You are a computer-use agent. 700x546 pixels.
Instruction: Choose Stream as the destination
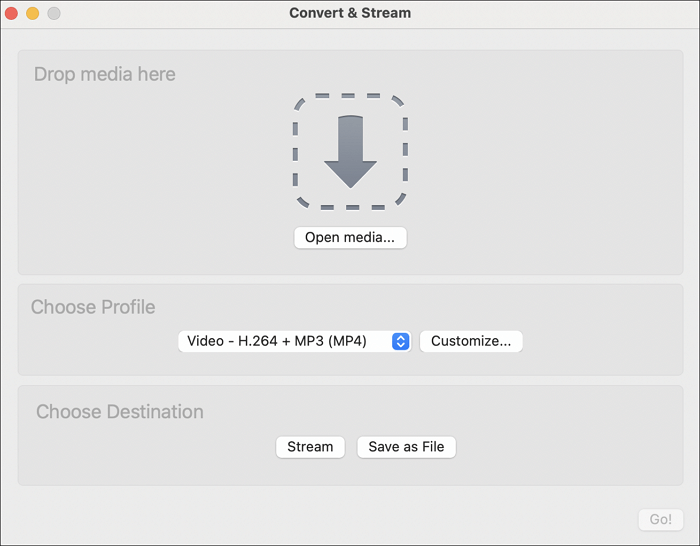point(310,447)
